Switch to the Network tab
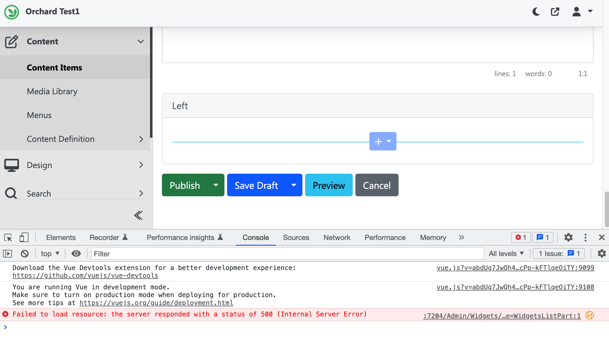 (x=336, y=237)
